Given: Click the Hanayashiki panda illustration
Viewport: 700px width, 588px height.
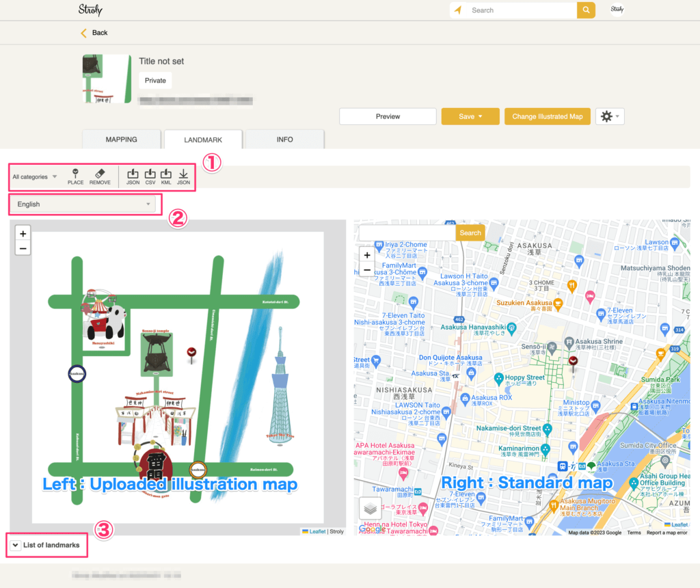Looking at the screenshot, I should (x=105, y=317).
